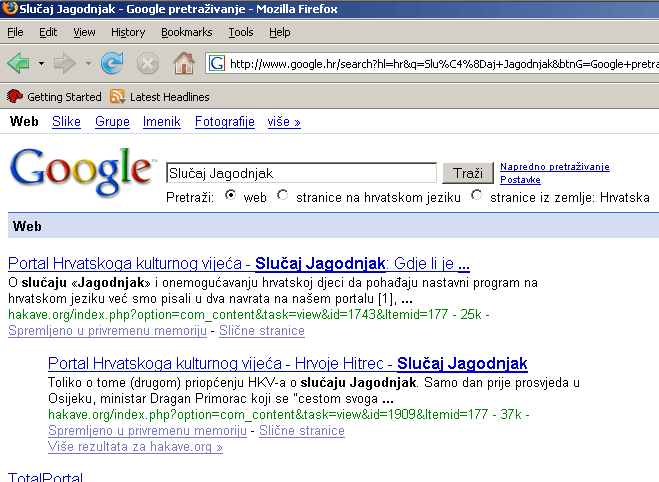Click the bold Web heading in the blue bar
The height and width of the screenshot is (482, 659).
click(x=27, y=226)
